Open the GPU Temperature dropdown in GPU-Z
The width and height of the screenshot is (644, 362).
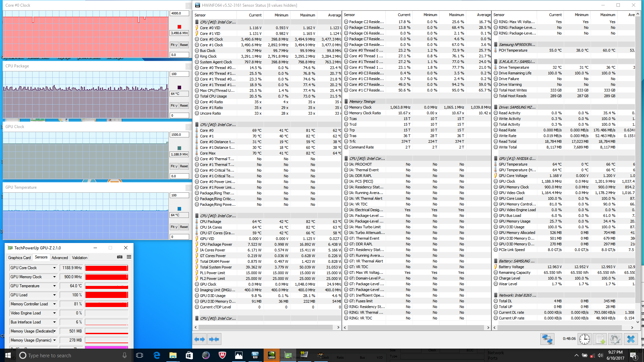click(54, 286)
